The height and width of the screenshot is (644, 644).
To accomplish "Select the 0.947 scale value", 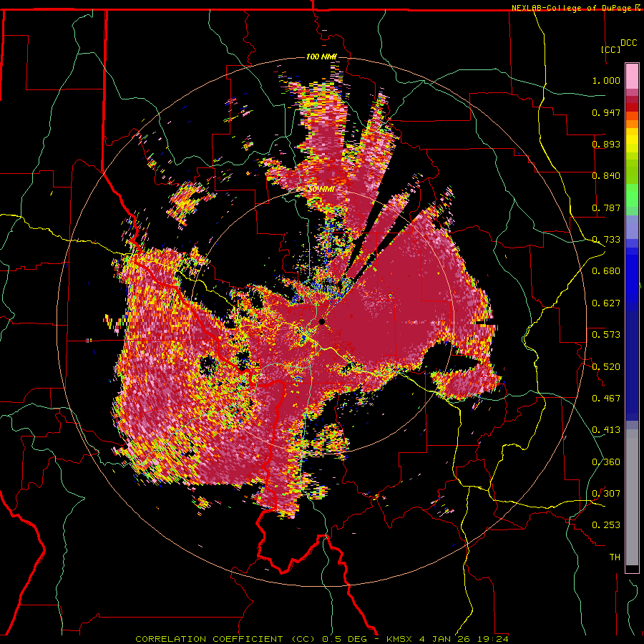I will 606,112.
